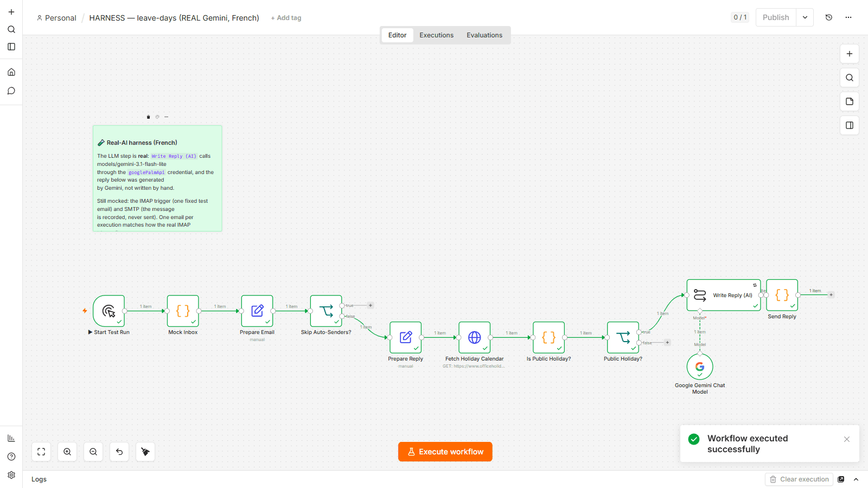Open the Write Reply (AI) node
Screen dimensions: 868x488
click(x=724, y=295)
